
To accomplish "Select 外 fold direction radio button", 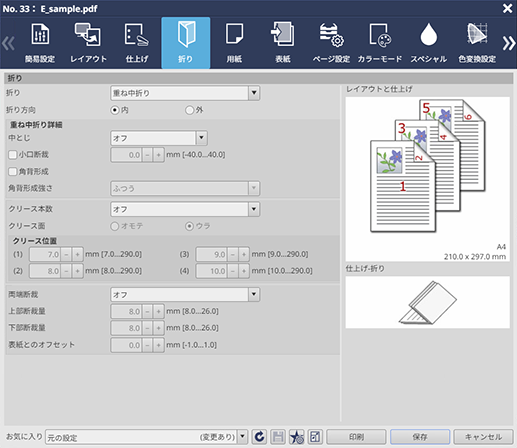I will [189, 110].
